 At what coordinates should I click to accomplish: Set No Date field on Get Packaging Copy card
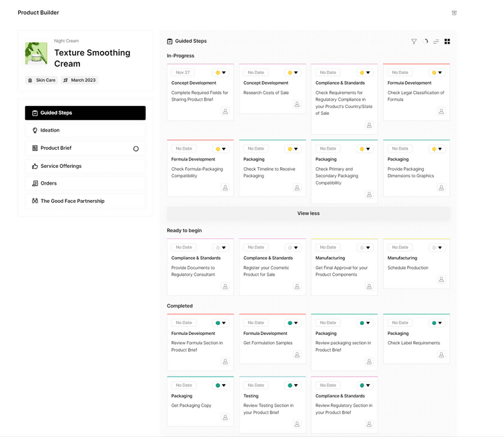[184, 385]
